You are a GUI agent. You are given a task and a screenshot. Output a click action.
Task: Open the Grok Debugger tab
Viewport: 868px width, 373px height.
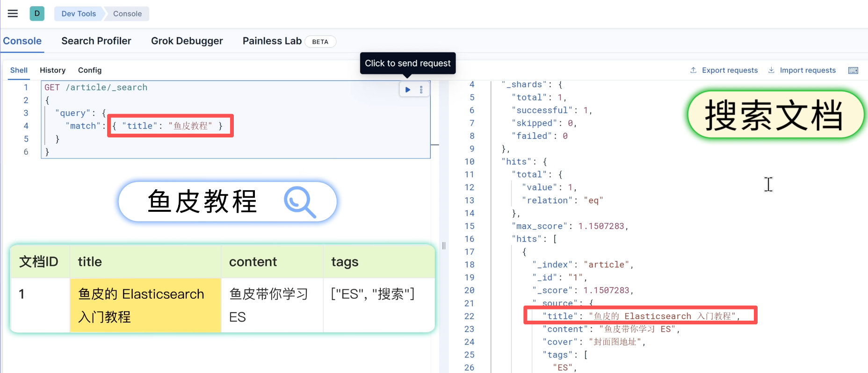tap(187, 41)
